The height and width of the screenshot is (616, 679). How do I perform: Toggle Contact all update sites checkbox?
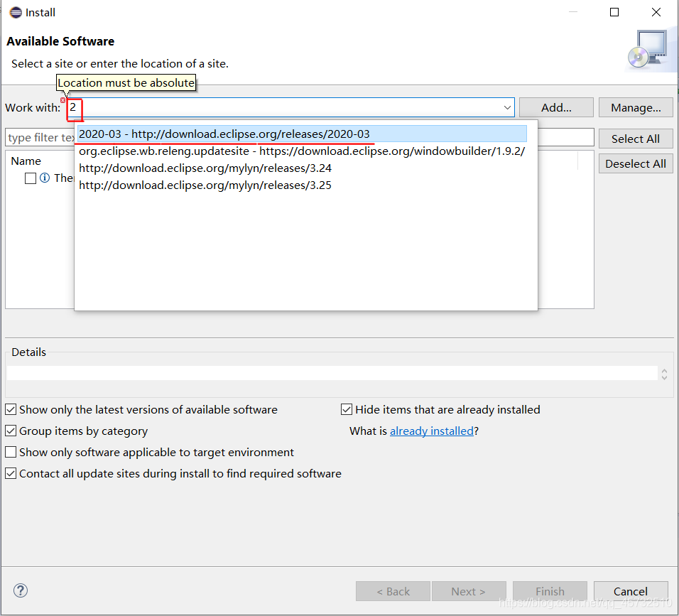click(x=11, y=473)
